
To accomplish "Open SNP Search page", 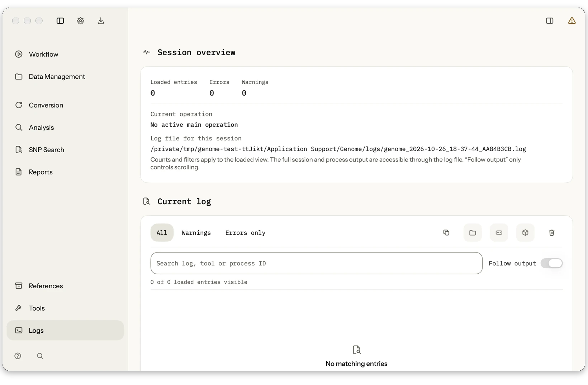I will [x=65, y=150].
